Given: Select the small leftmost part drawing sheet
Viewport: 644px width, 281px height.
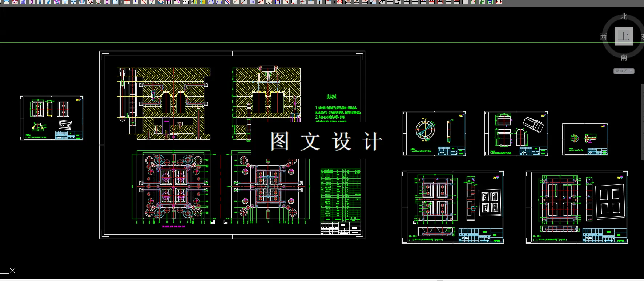Looking at the screenshot, I should pos(52,118).
